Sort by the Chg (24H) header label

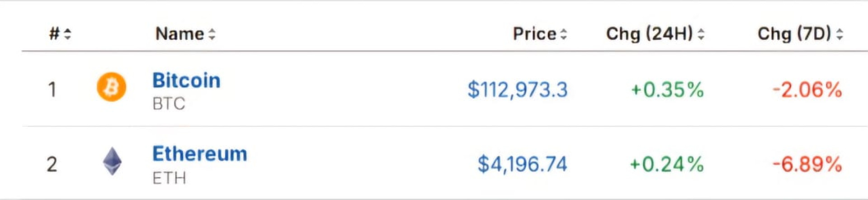point(649,34)
